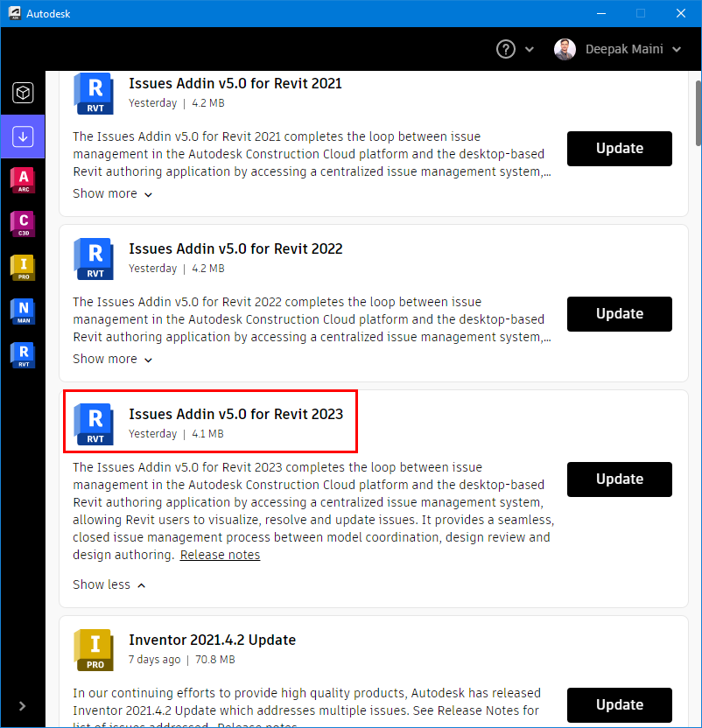
Task: Click Revit icon for Issues Addin 2021
Action: [x=94, y=94]
